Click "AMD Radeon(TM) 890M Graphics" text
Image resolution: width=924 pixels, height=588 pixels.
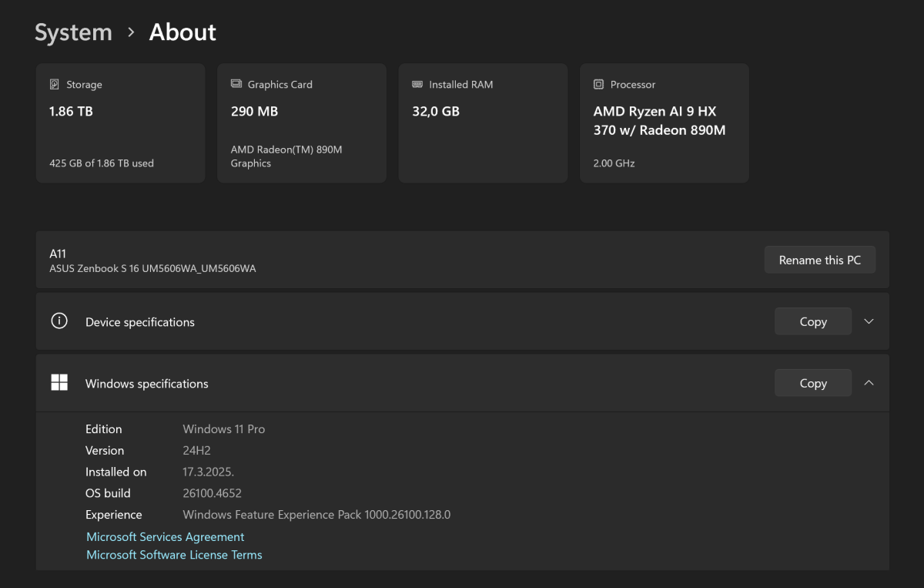point(286,156)
